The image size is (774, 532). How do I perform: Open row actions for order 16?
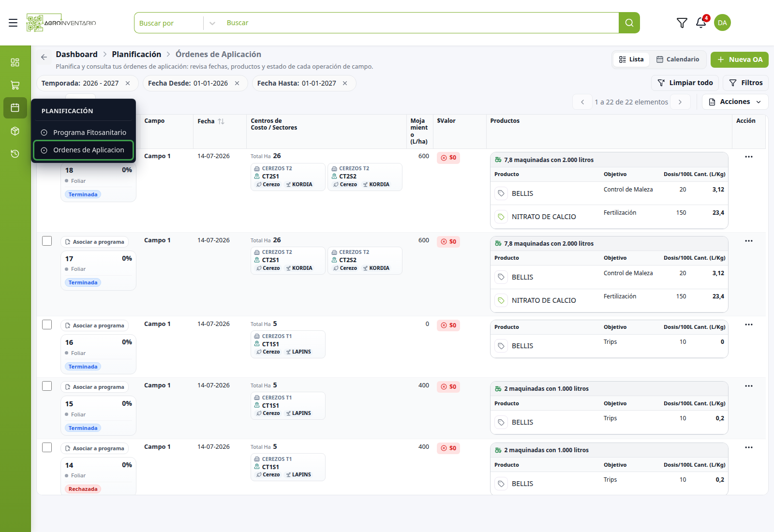point(749,325)
